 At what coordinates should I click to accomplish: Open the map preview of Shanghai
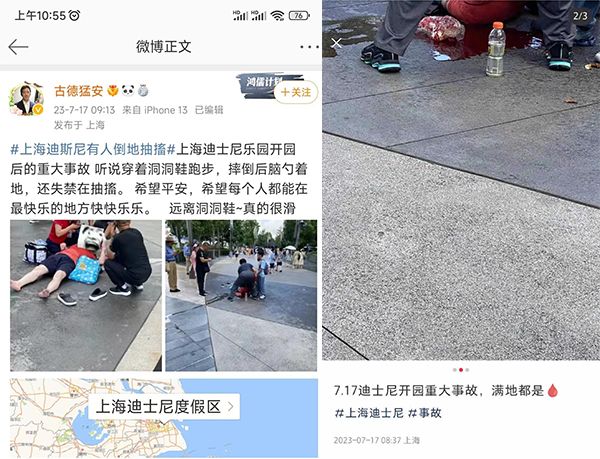[x=164, y=418]
